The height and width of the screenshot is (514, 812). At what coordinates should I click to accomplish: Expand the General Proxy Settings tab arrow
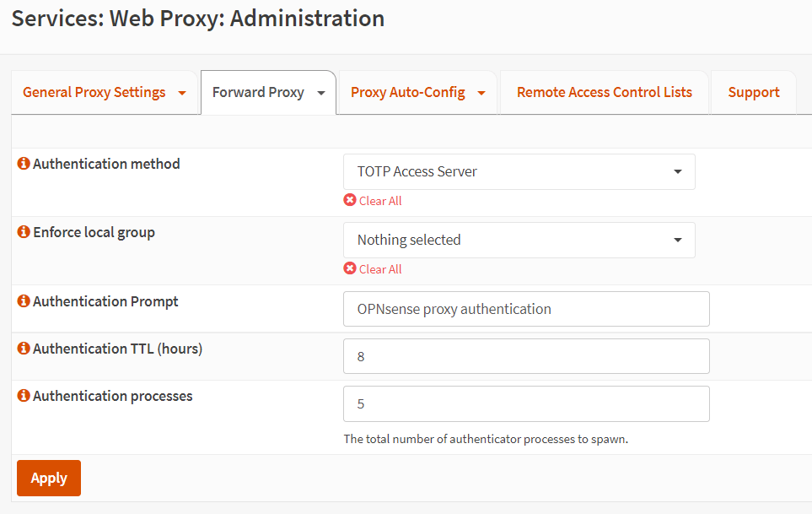[x=182, y=93]
